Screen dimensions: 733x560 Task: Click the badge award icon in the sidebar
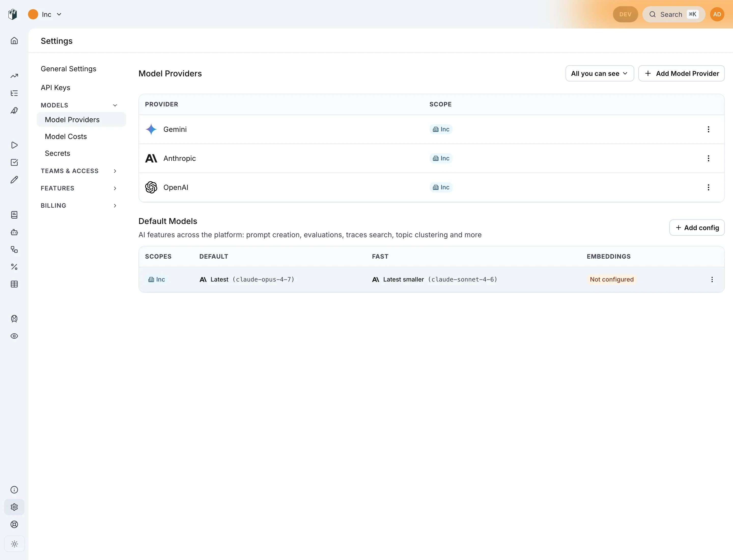click(14, 319)
